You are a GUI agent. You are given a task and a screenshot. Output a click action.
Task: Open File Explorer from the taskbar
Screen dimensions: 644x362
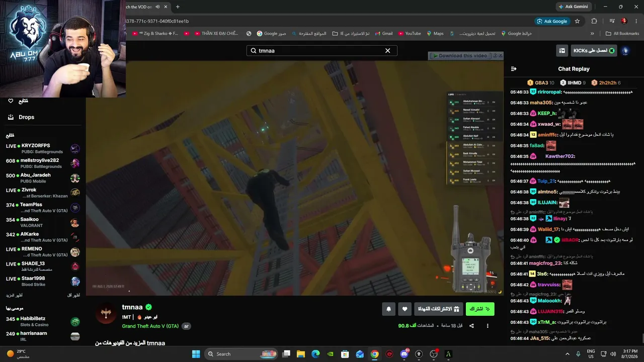[x=301, y=354]
